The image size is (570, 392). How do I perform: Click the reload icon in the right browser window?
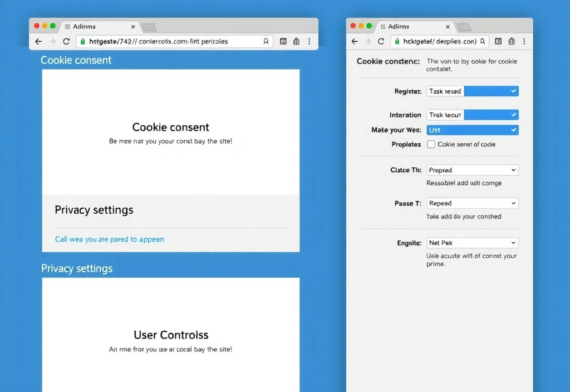tap(381, 41)
